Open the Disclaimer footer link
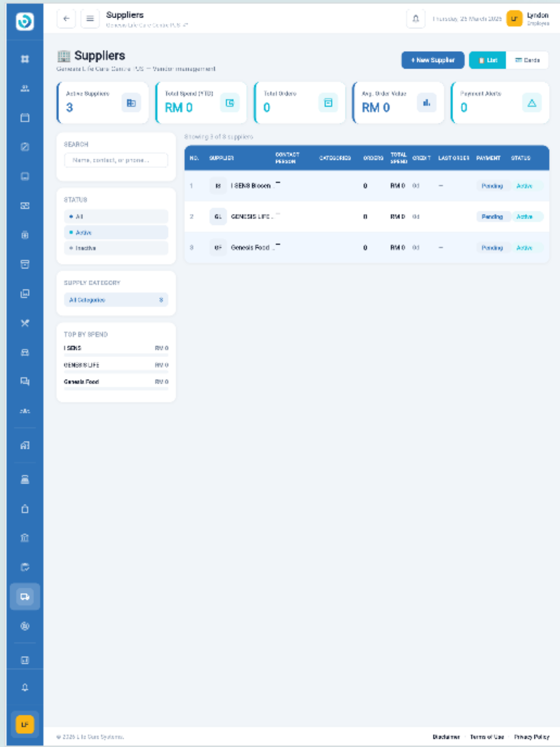This screenshot has height=747, width=560. (x=446, y=737)
